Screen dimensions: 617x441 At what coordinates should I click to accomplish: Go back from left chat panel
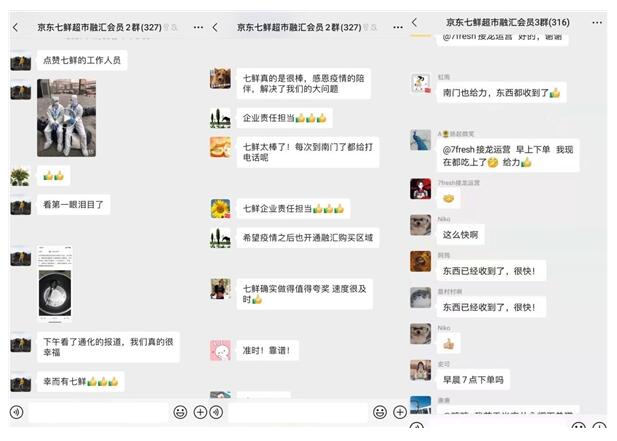pyautogui.click(x=15, y=27)
